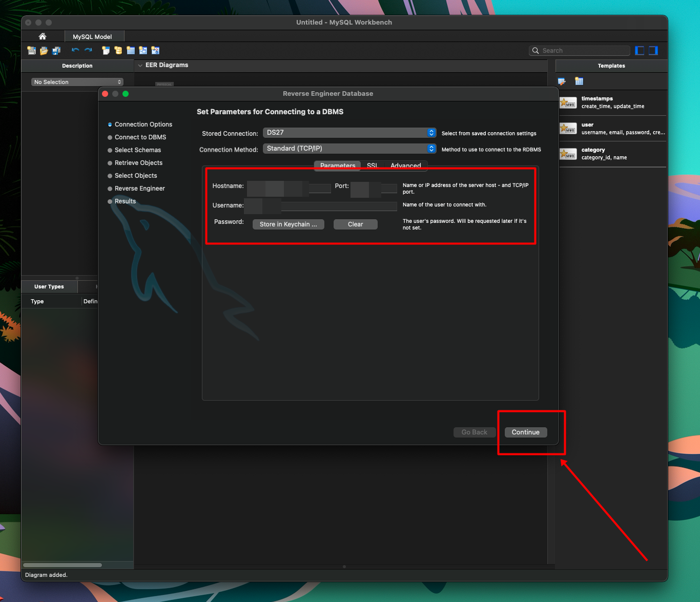Viewport: 700px width, 602px height.
Task: Add a new view toolbar icon
Action: 143,50
